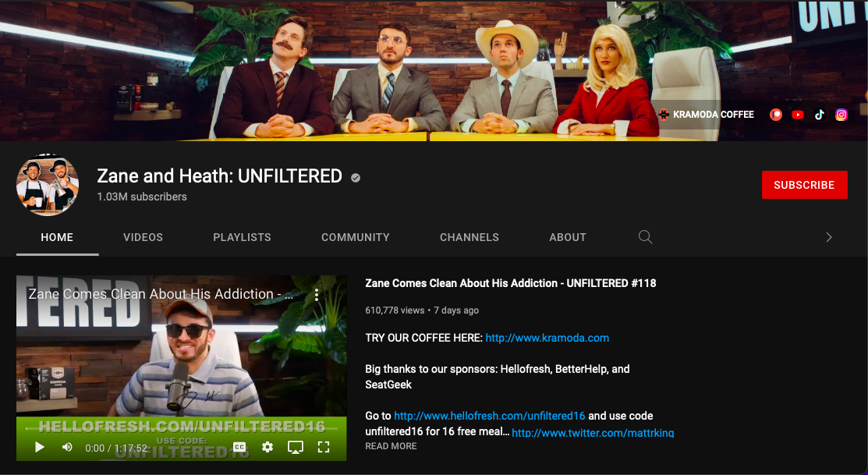Play the featured video

(x=39, y=447)
